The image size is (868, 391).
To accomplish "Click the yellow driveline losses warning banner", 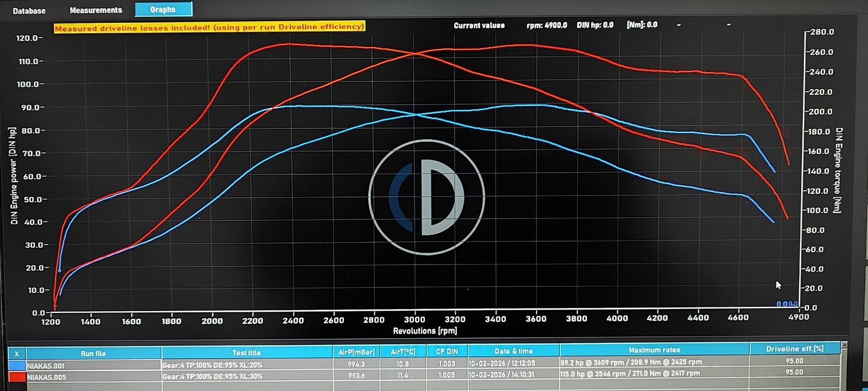I will pos(209,27).
